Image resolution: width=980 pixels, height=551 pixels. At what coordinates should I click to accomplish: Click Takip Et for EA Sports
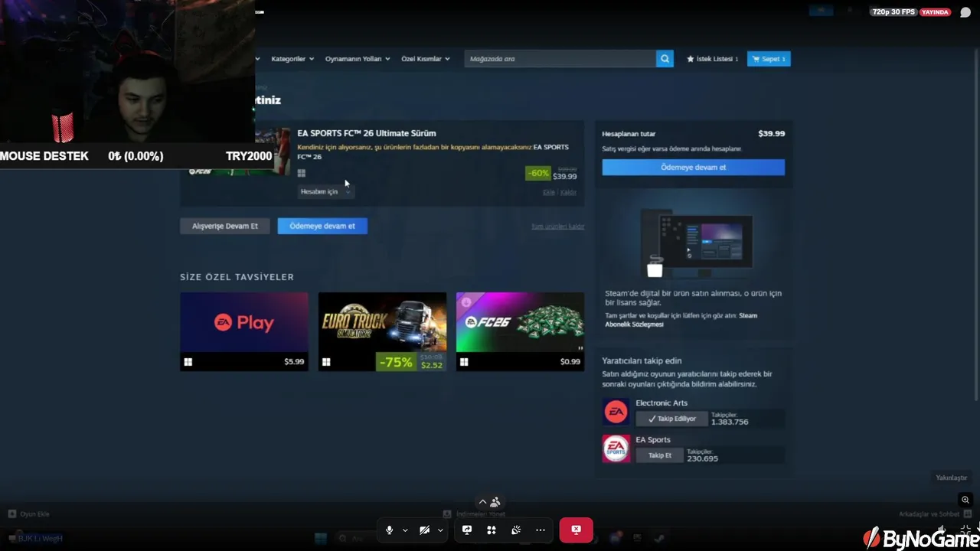pos(659,455)
